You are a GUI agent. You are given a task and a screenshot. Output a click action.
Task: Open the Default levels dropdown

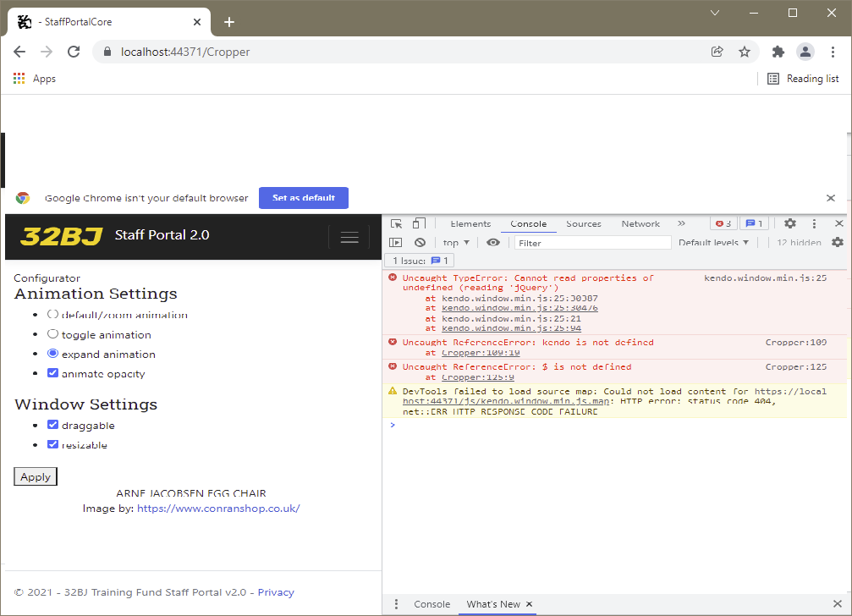pos(713,243)
